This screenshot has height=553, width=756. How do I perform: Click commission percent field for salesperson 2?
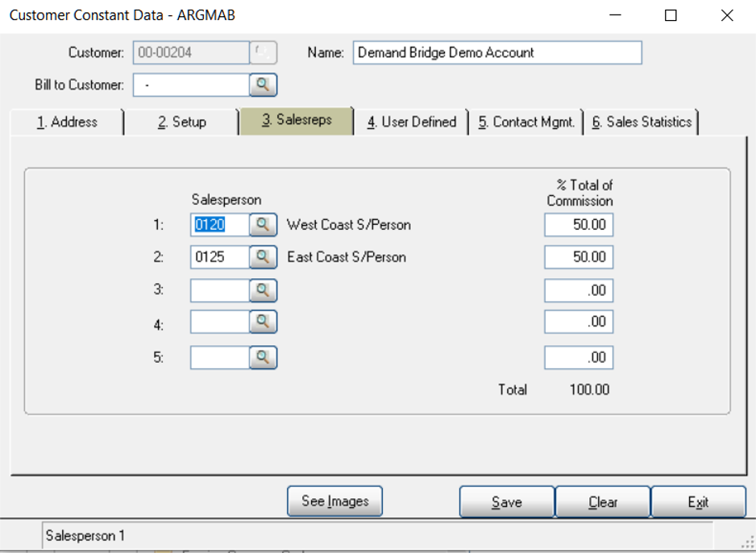pyautogui.click(x=579, y=257)
